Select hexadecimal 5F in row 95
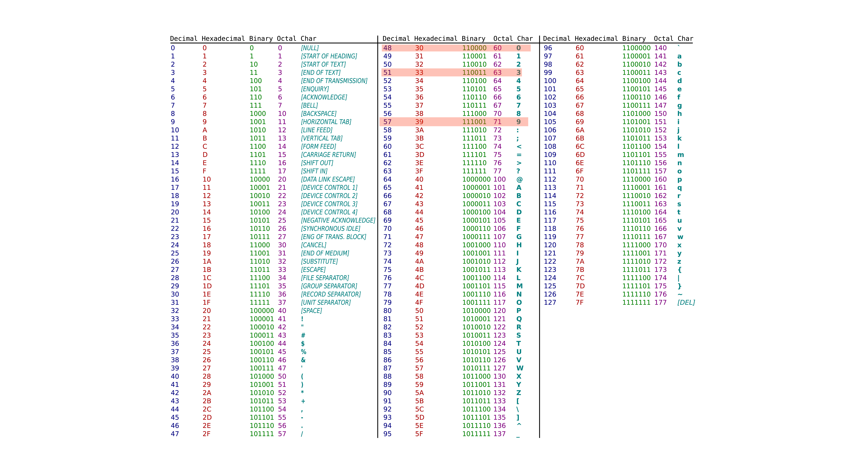The image size is (868, 473). [x=419, y=434]
